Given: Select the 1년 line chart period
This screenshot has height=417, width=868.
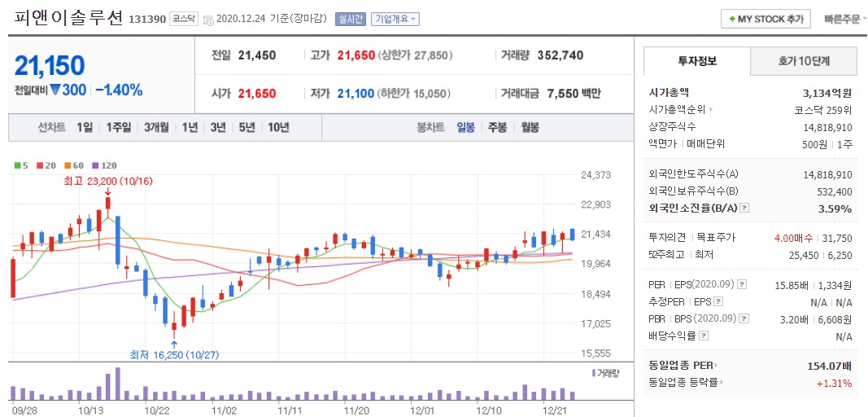Looking at the screenshot, I should (190, 128).
